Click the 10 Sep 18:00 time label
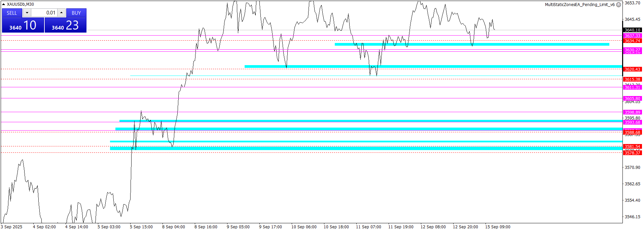 coord(336,227)
